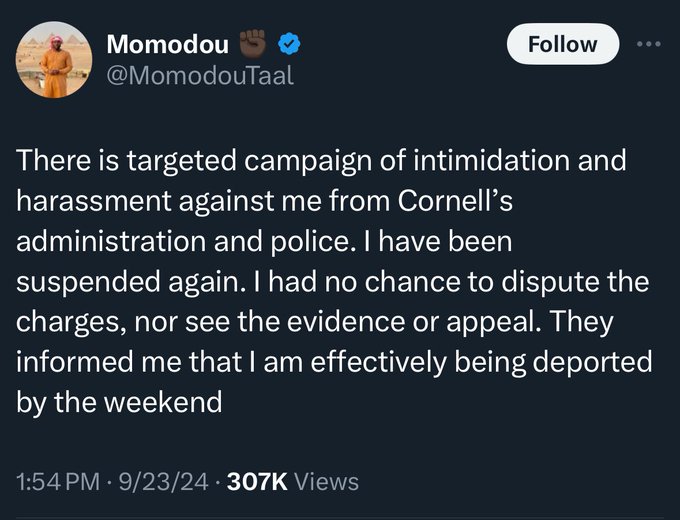
Task: Click the raised fist emoji in name
Action: (x=253, y=43)
